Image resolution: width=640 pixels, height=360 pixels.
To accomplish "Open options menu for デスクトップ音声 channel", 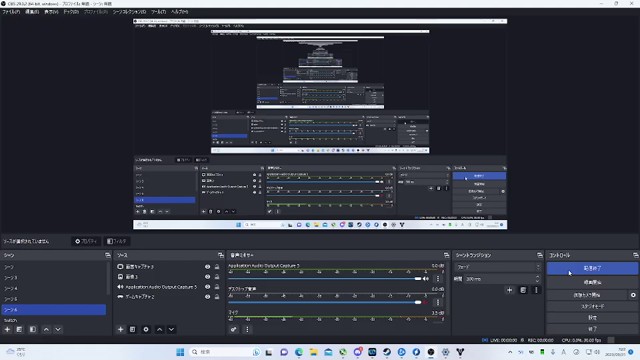I will coord(438,302).
